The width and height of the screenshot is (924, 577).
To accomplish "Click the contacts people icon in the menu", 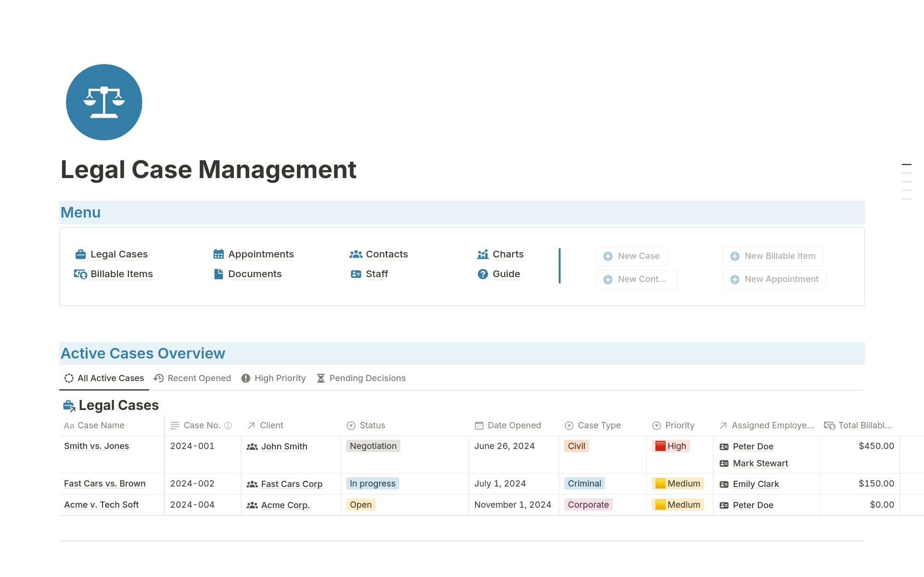I will (356, 254).
